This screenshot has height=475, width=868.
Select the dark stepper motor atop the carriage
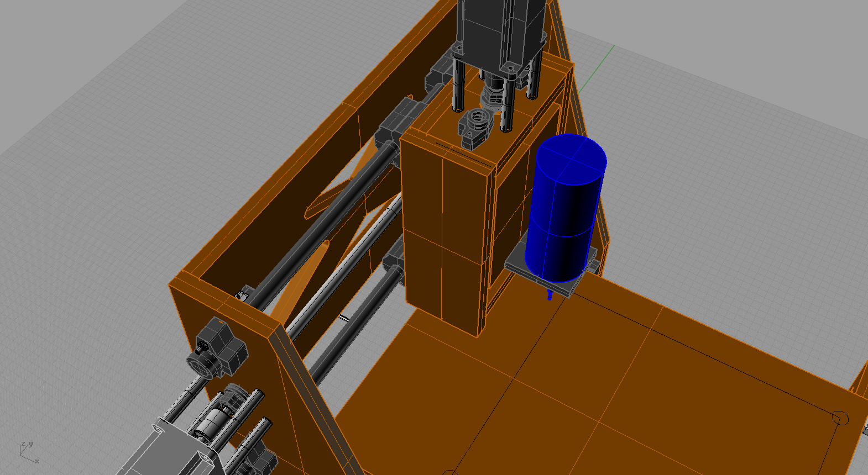(498, 28)
